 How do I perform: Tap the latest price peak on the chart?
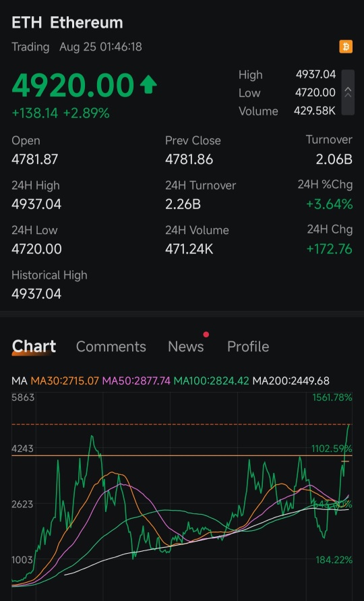(348, 425)
